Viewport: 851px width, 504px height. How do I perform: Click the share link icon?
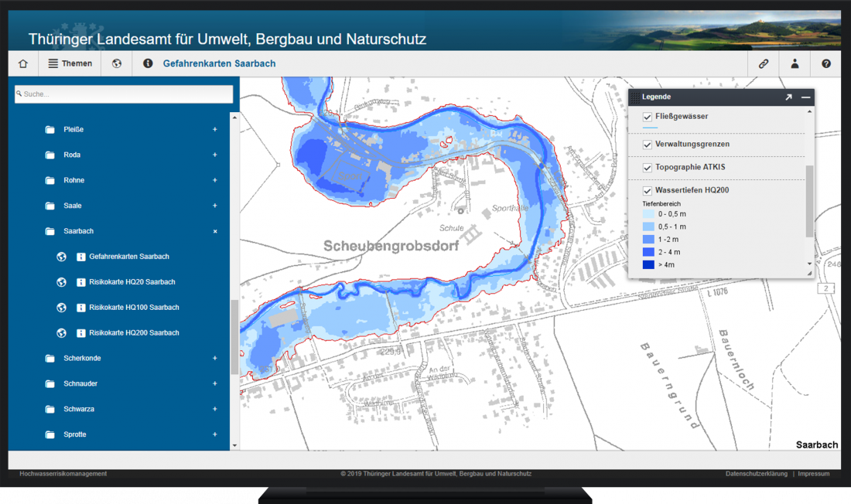764,64
